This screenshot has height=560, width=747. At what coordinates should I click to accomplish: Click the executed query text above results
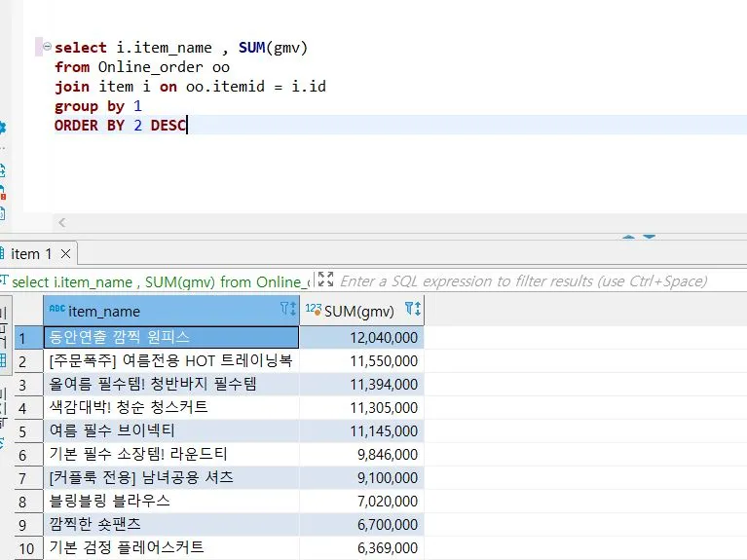161,281
